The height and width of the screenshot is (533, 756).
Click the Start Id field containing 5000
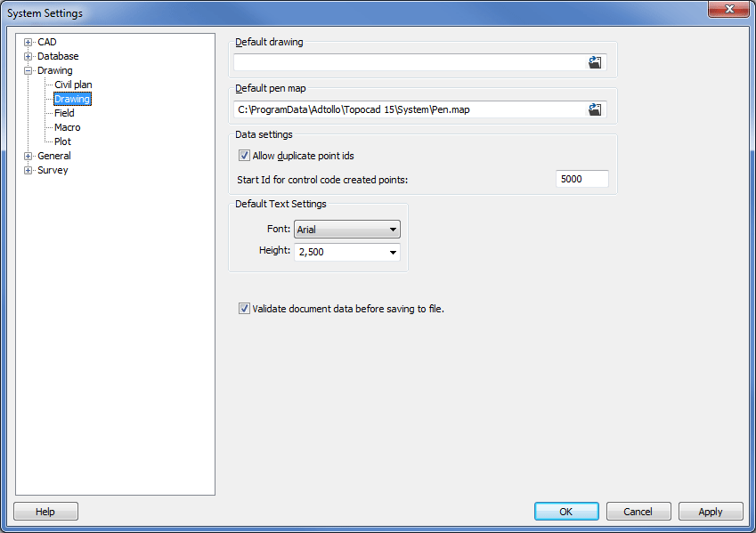click(x=581, y=179)
